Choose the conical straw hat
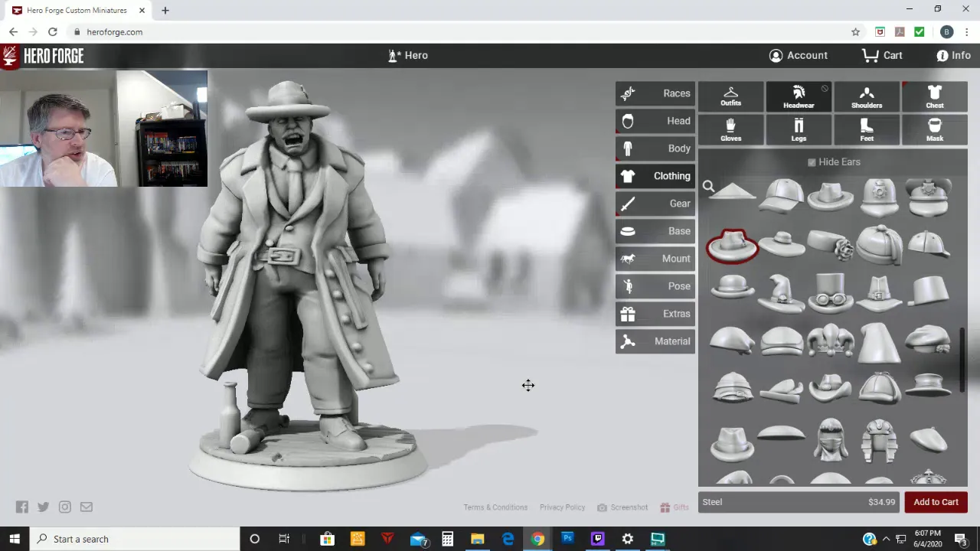This screenshot has width=980, height=551. [x=733, y=191]
